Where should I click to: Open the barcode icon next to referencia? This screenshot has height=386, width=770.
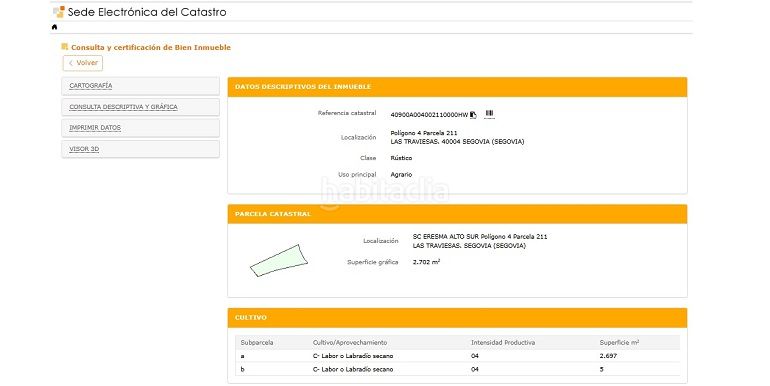pos(489,114)
